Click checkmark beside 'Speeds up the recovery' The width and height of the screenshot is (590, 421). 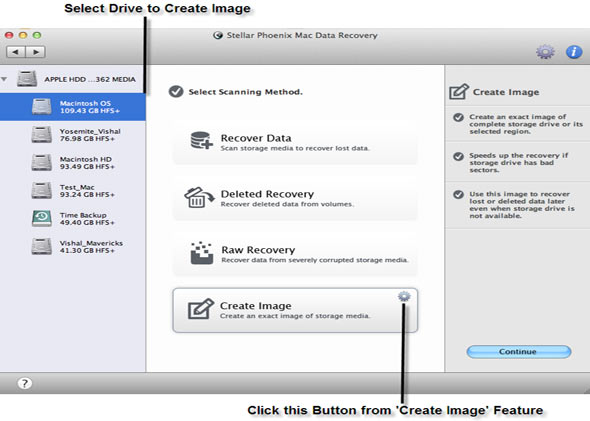point(458,156)
